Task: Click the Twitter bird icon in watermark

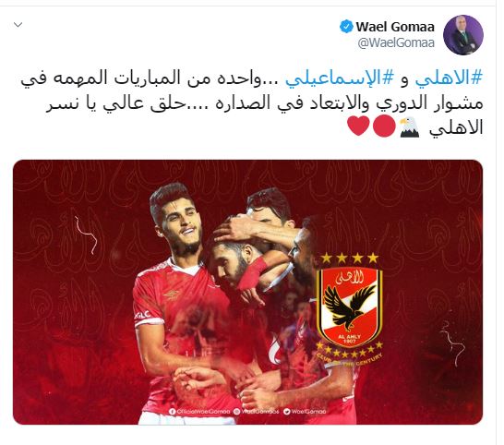Action: pos(287,411)
